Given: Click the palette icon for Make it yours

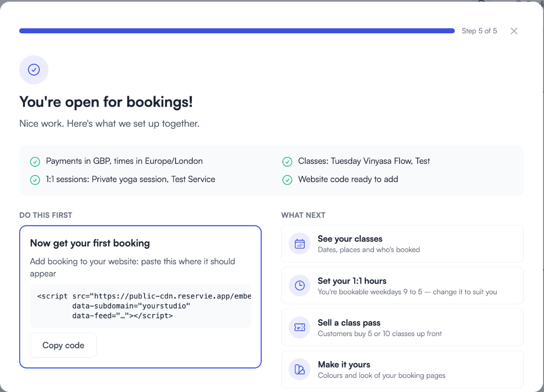Looking at the screenshot, I should (300, 369).
